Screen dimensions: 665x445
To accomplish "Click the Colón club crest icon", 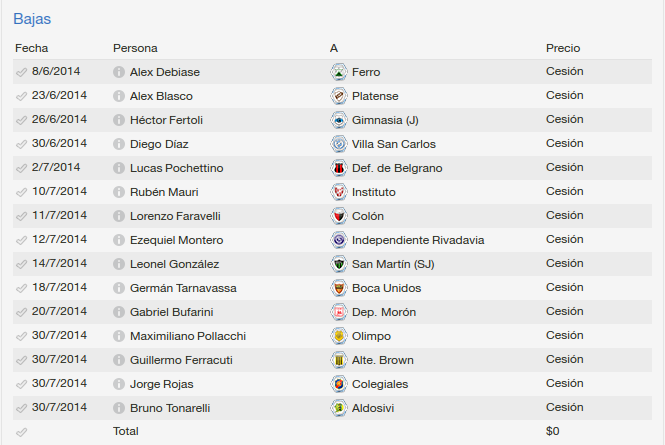I will (339, 216).
